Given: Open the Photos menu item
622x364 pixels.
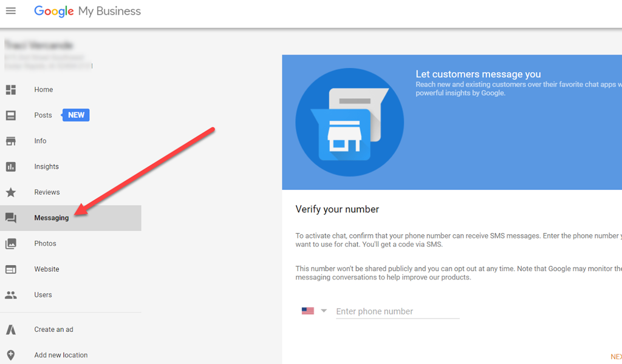Looking at the screenshot, I should [45, 244].
